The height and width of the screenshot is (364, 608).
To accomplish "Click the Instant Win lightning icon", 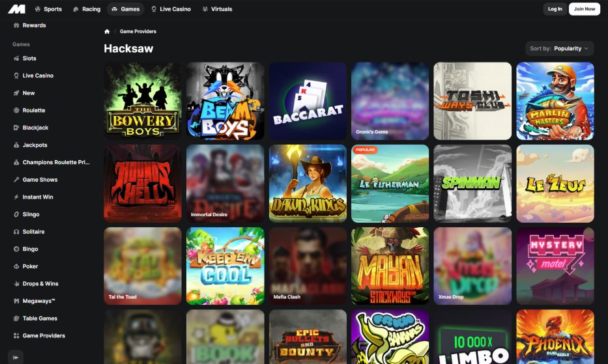I will [16, 197].
